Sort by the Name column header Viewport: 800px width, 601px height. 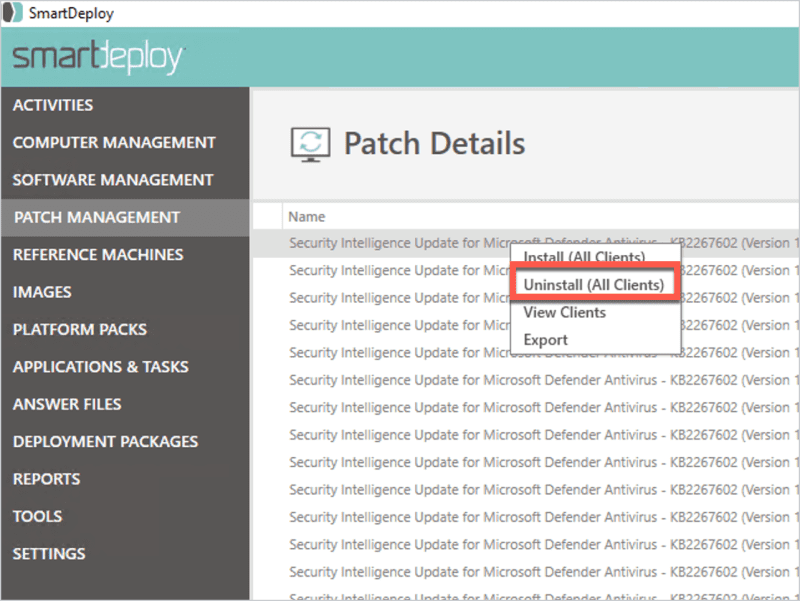[307, 217]
